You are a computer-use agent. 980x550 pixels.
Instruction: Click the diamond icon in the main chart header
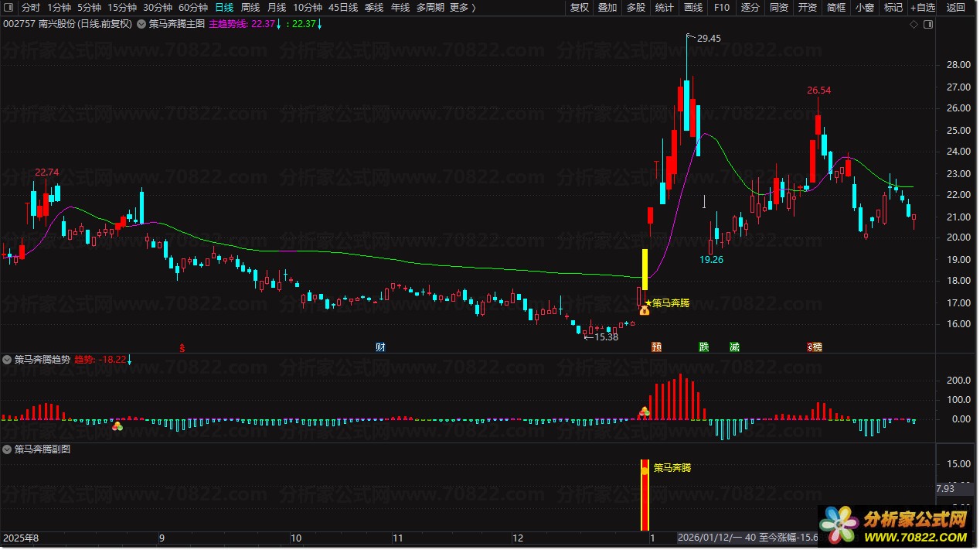pos(914,24)
